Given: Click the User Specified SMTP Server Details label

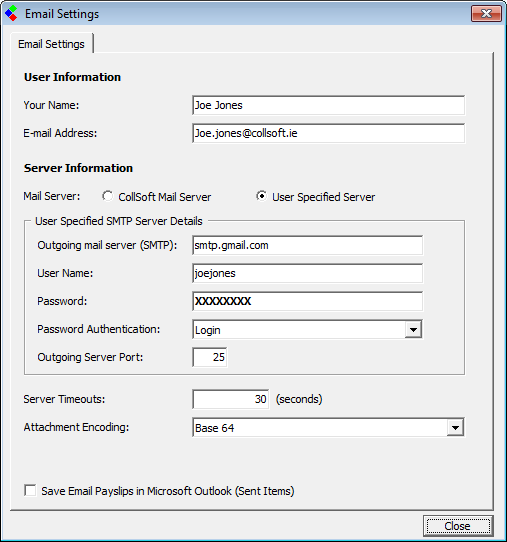Looking at the screenshot, I should pyautogui.click(x=119, y=221).
